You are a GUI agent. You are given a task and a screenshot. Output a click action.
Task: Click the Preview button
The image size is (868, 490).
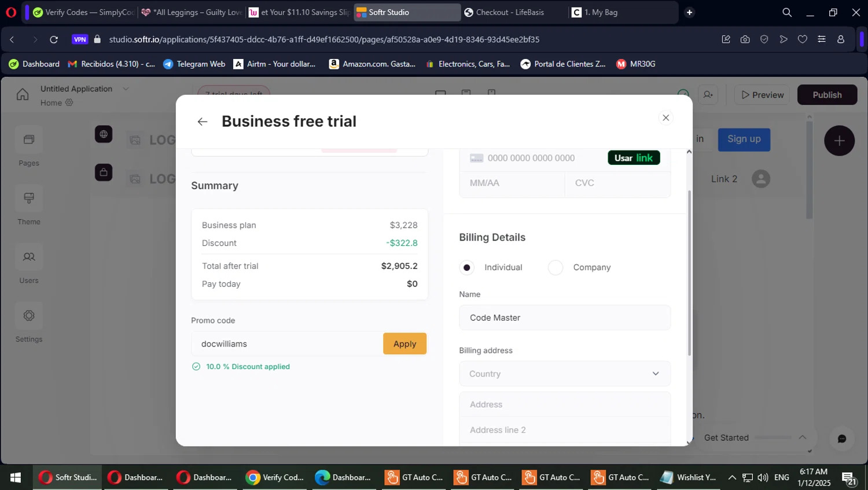(763, 95)
